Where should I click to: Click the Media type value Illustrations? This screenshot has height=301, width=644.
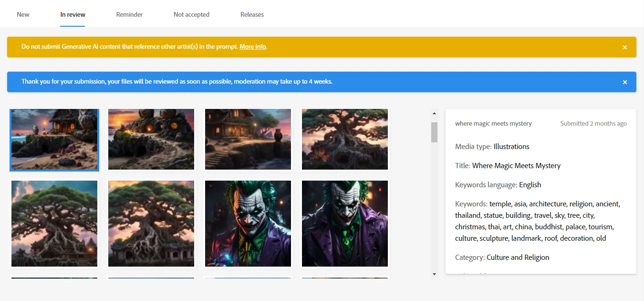[x=511, y=147]
